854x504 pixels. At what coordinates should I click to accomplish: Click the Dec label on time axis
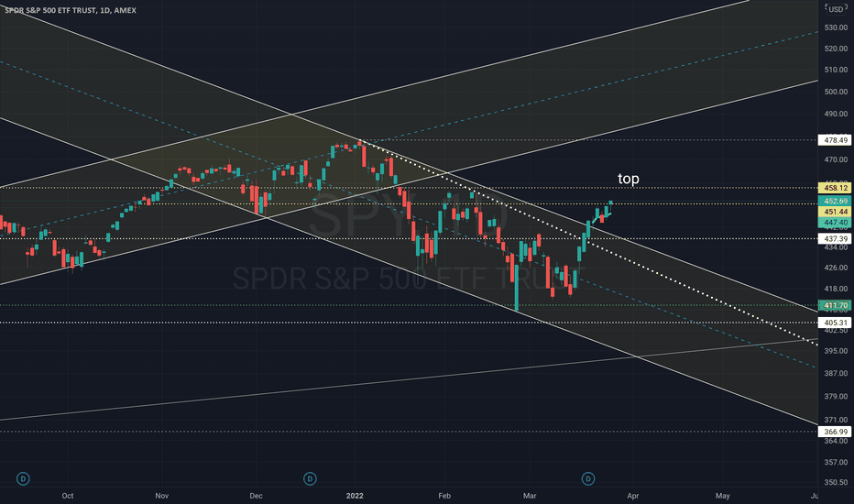pos(256,496)
